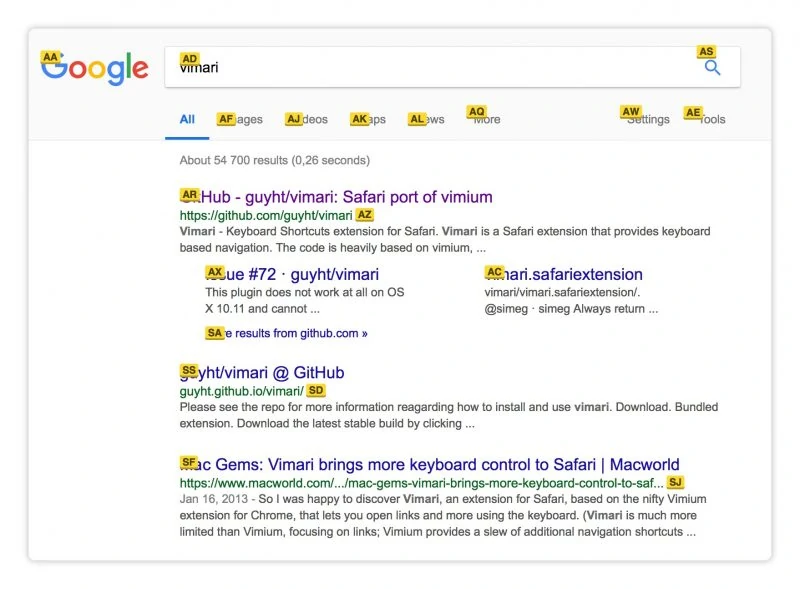Open More results from github.com
This screenshot has height=589, width=800.
(286, 333)
